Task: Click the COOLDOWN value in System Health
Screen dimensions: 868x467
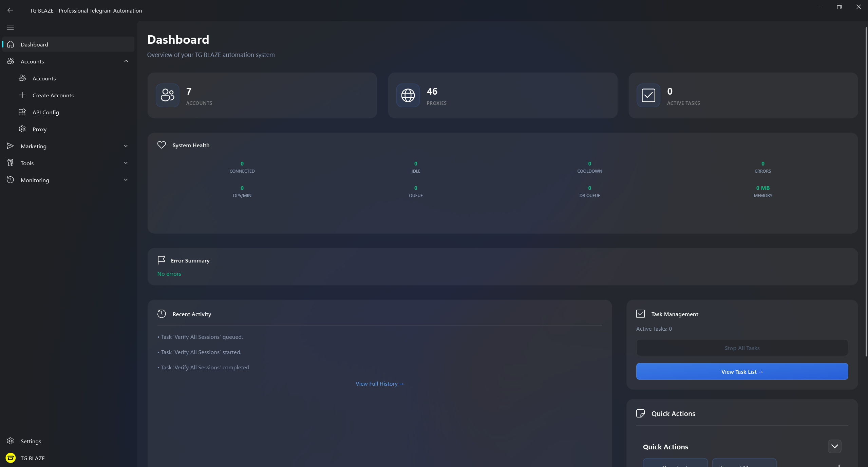Action: [x=590, y=163]
